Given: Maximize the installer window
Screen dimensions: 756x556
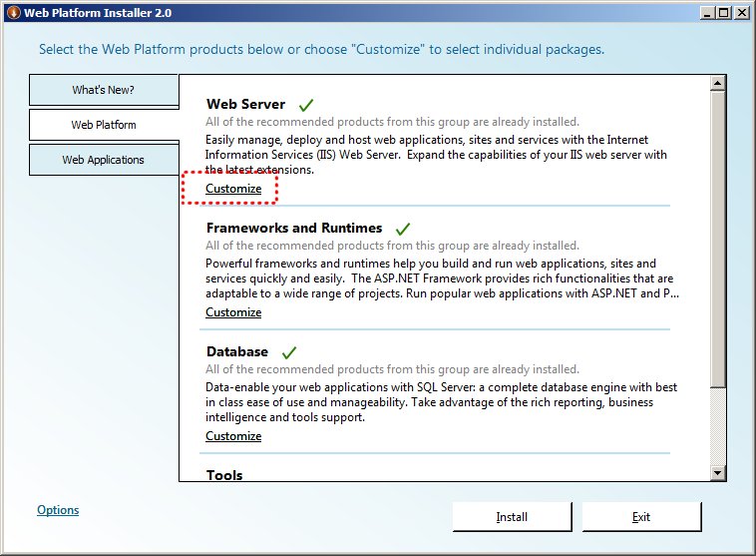Looking at the screenshot, I should (x=724, y=13).
